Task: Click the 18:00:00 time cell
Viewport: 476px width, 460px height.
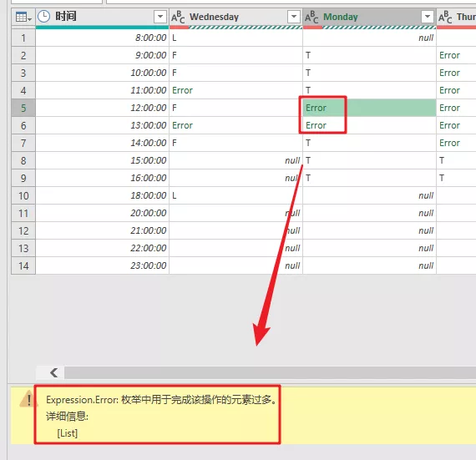Action: pyautogui.click(x=103, y=195)
